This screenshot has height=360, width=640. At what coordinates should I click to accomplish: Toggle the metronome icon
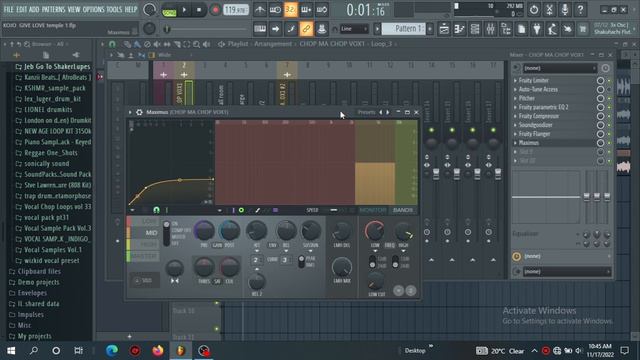[260, 10]
